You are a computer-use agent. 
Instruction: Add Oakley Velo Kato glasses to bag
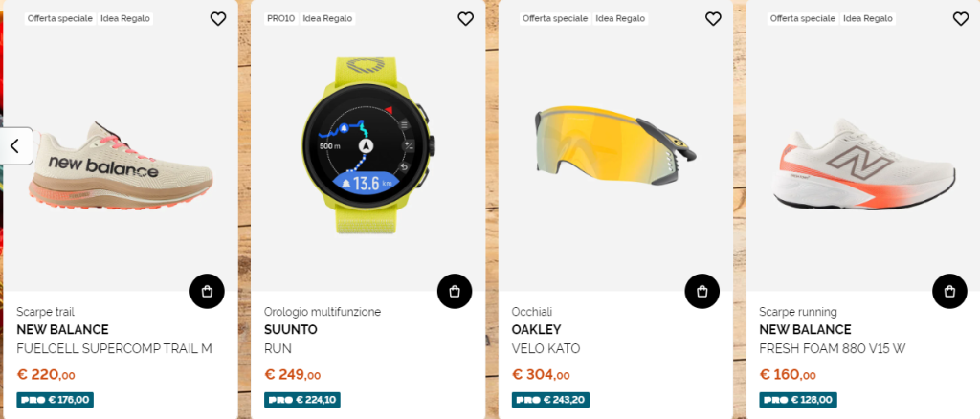tap(702, 291)
